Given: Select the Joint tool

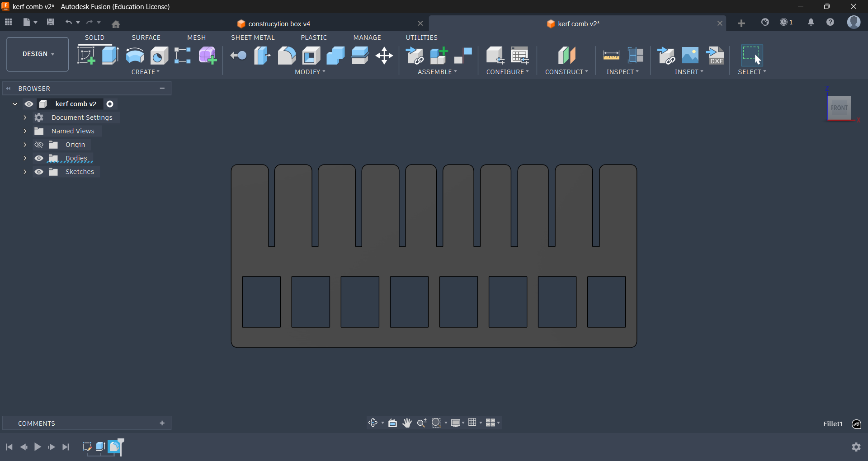Looking at the screenshot, I should [463, 56].
